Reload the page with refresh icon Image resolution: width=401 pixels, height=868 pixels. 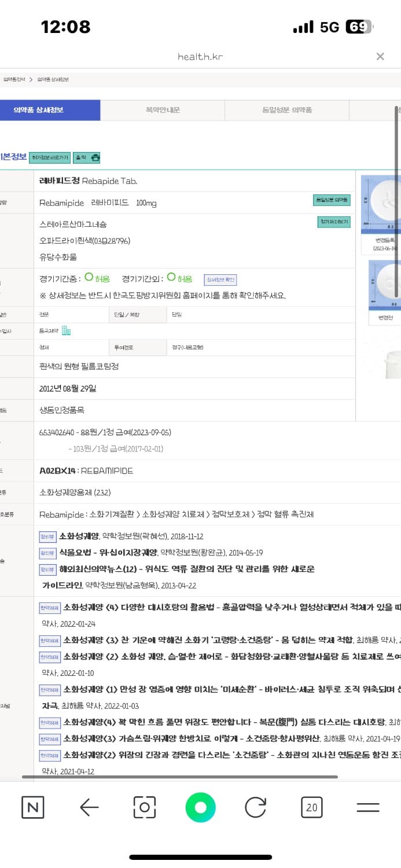tap(256, 807)
